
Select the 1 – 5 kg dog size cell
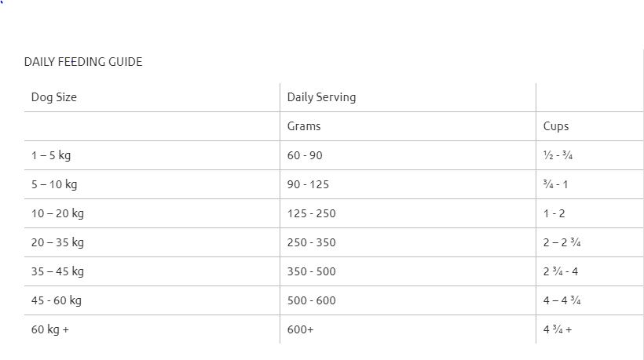click(51, 155)
